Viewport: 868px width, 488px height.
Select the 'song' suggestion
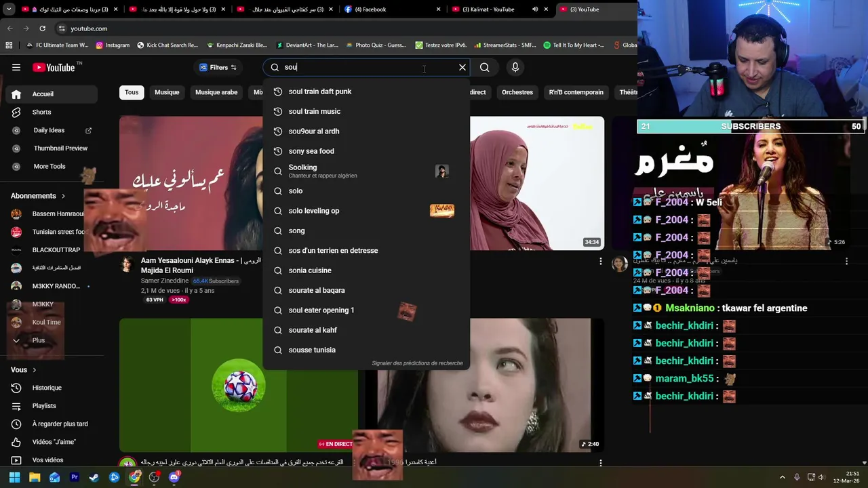[x=366, y=230]
